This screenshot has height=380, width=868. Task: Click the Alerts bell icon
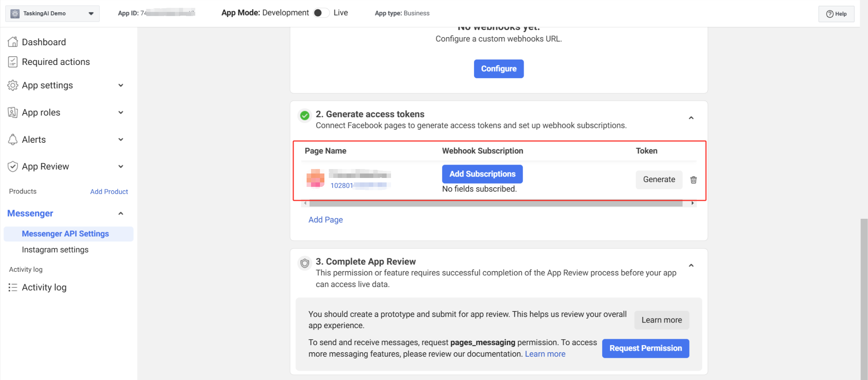pyautogui.click(x=13, y=139)
